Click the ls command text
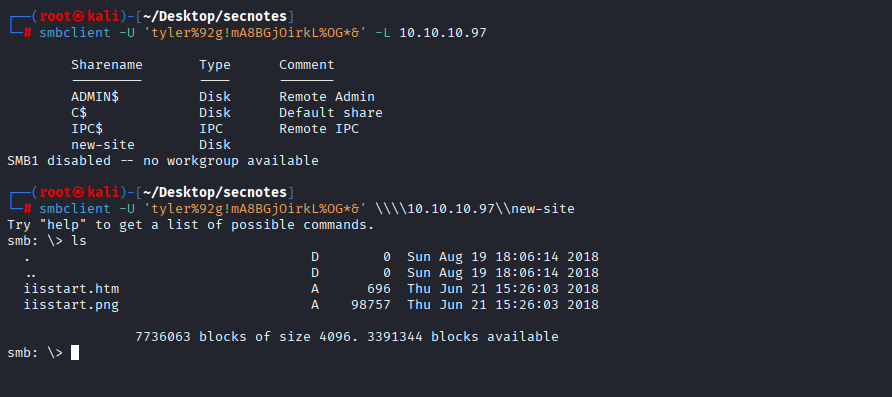This screenshot has height=397, width=892. coord(79,241)
